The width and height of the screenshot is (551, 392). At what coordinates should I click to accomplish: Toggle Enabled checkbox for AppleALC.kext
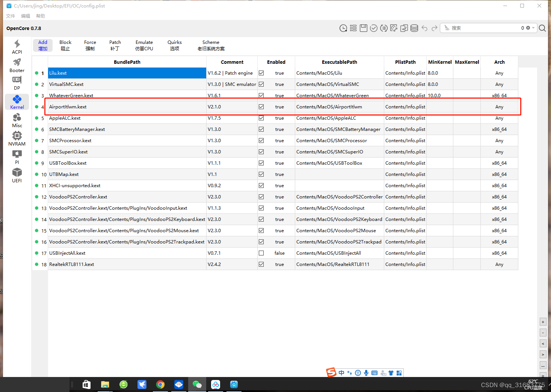point(261,118)
